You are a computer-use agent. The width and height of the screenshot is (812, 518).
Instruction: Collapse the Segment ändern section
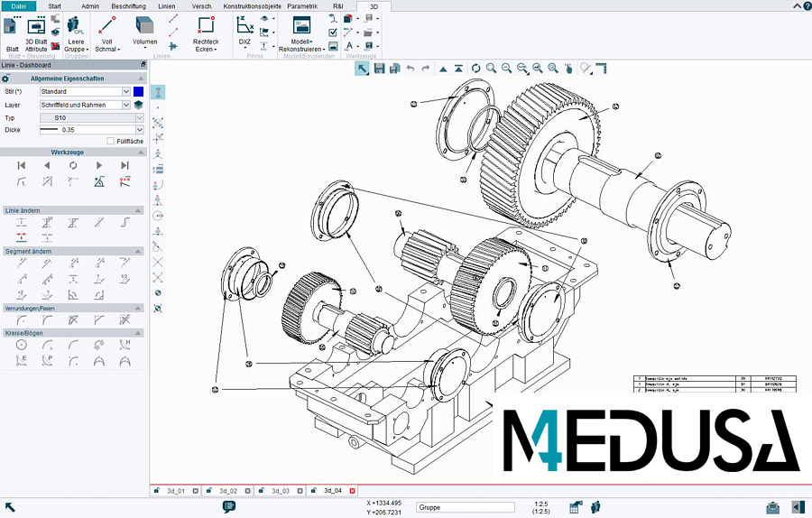pyautogui.click(x=138, y=251)
